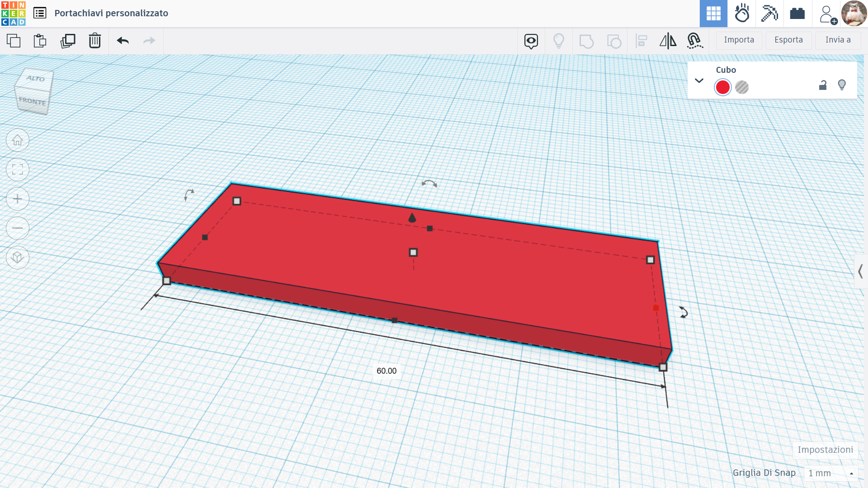Click the red right-edge midpoint handle
This screenshot has height=488, width=868.
[656, 308]
